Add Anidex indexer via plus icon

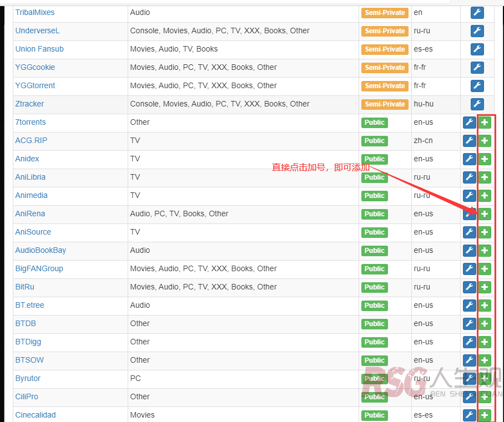[x=485, y=159]
